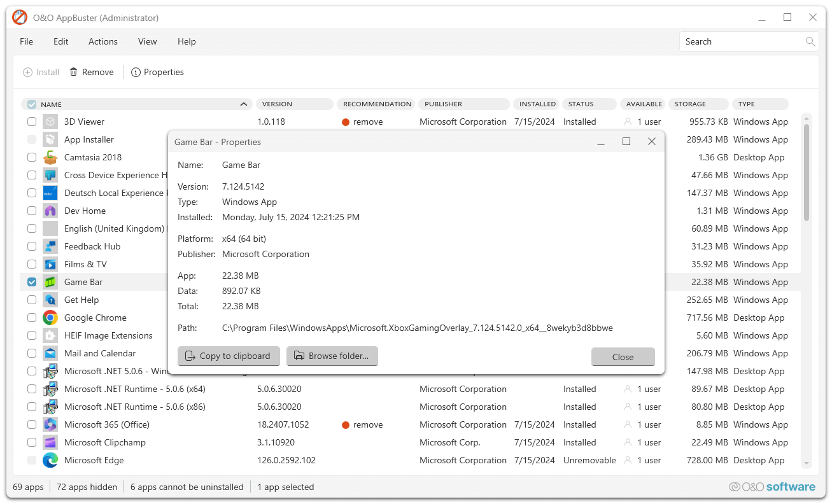
Task: Click the Remove trash toolbar button
Action: (92, 72)
